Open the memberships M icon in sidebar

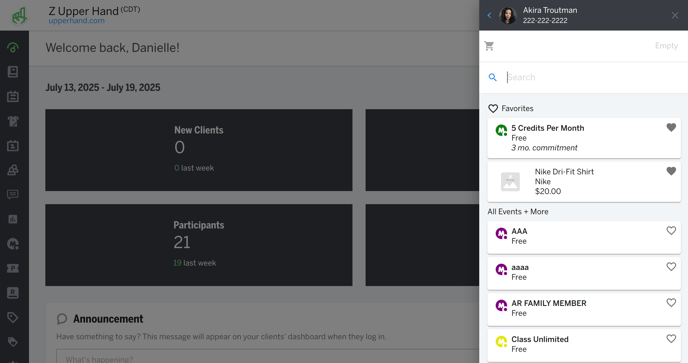13,244
